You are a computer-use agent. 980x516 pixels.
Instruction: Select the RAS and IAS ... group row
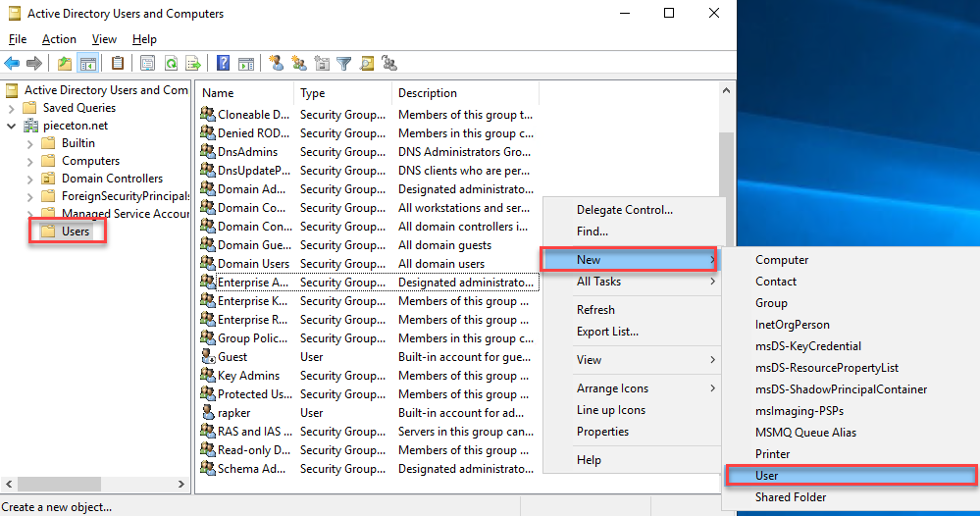(369, 431)
